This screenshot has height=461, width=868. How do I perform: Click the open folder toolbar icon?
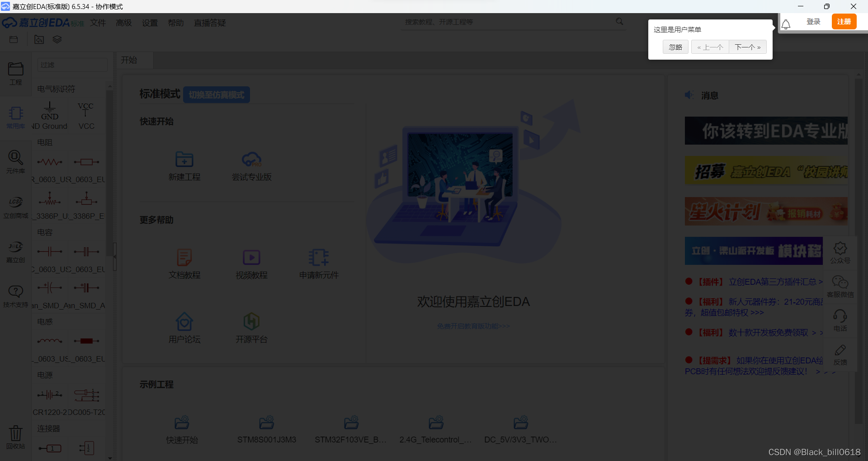(x=14, y=40)
